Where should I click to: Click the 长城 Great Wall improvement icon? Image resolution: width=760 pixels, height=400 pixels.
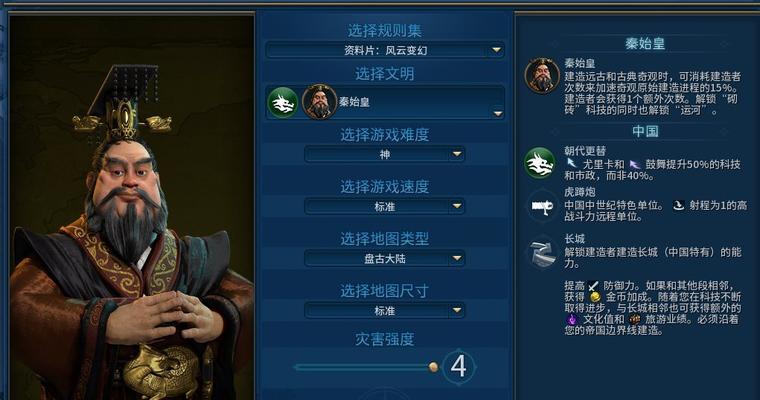click(542, 253)
